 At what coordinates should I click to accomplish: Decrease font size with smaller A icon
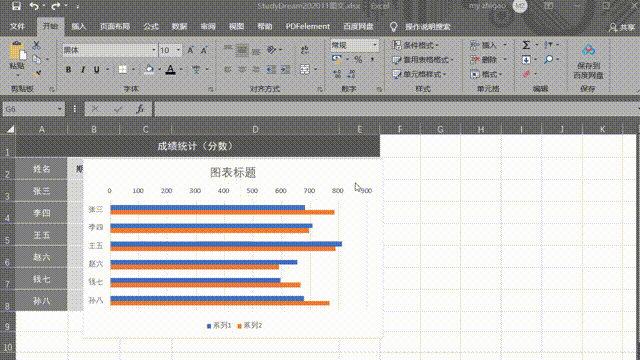[x=204, y=50]
